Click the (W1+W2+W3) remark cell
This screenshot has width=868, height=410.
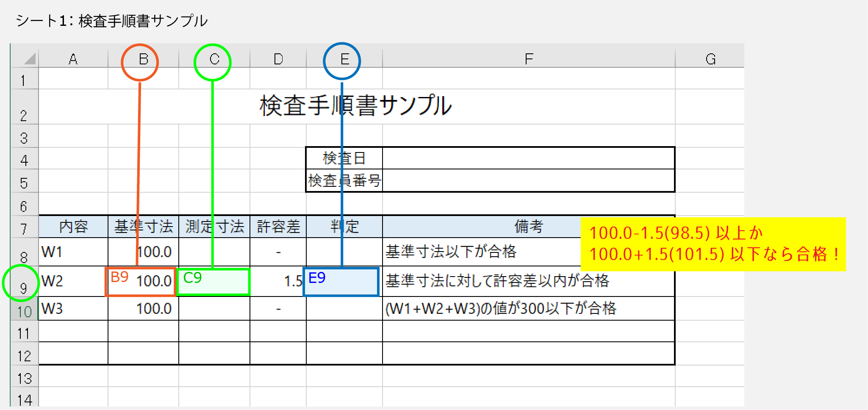(529, 308)
